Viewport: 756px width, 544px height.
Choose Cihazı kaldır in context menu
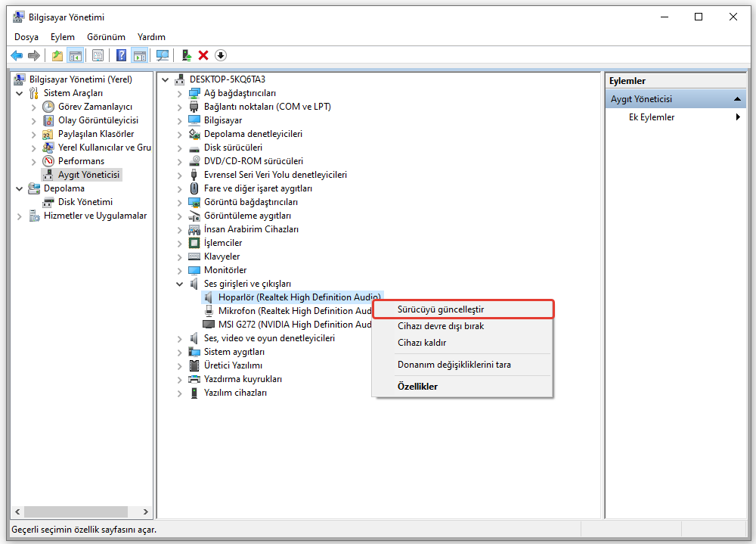click(422, 343)
